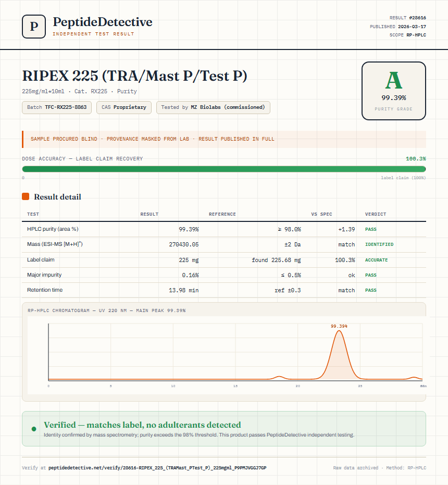Click the +1.39 vs spec value

click(x=346, y=229)
